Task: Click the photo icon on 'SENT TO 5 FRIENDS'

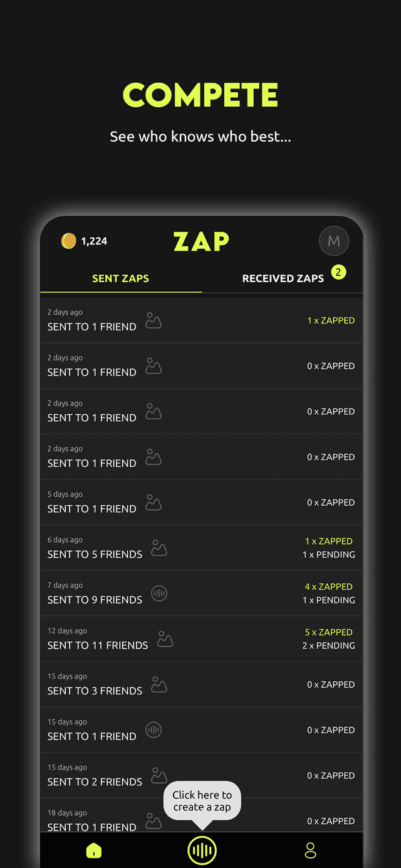Action: tap(159, 548)
